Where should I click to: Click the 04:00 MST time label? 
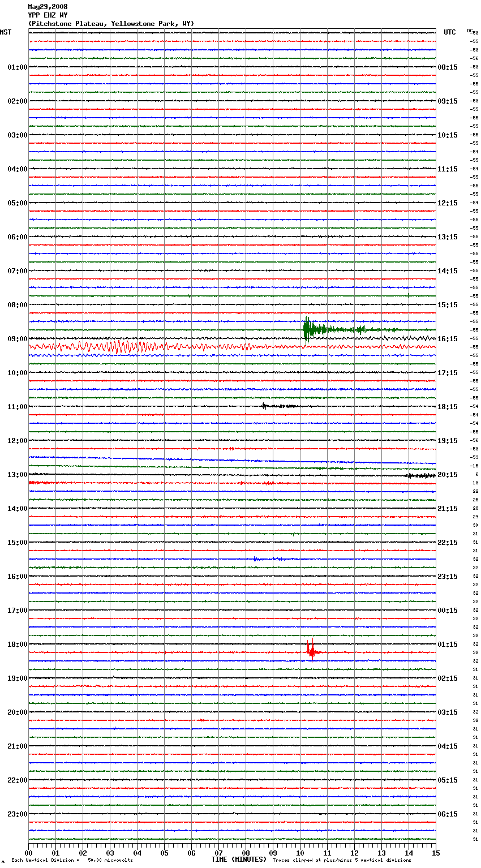(17, 169)
